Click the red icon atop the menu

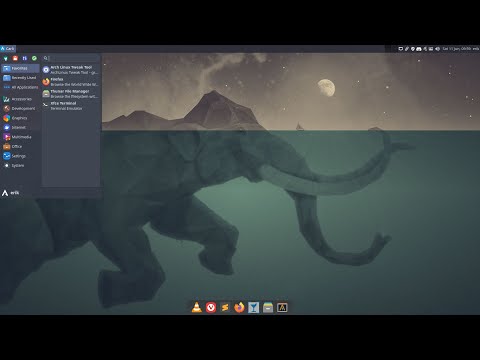(x=15, y=58)
